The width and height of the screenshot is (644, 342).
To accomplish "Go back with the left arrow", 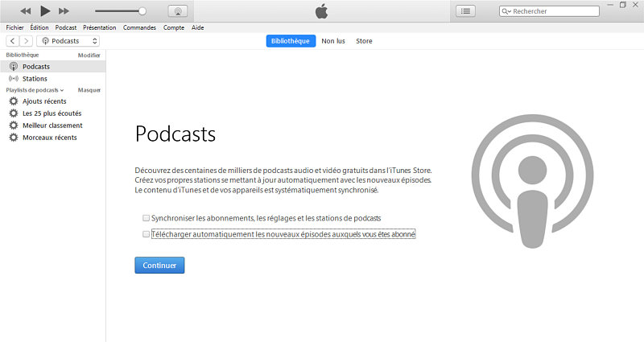I will pos(13,41).
